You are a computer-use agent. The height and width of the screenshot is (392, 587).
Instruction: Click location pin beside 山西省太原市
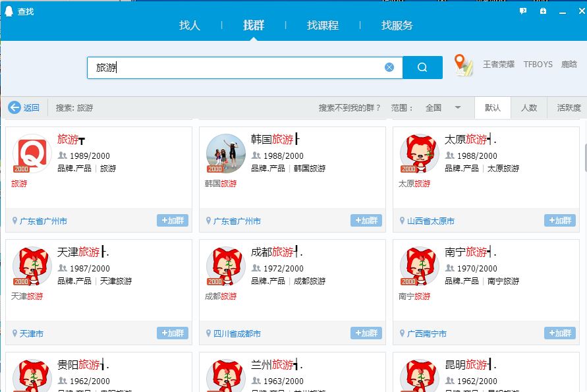[x=402, y=221]
